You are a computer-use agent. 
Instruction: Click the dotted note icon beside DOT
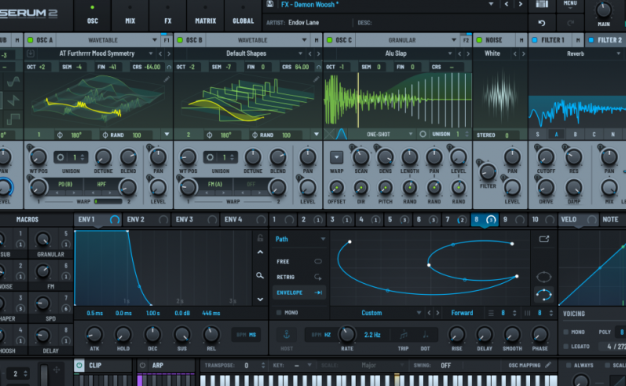(425, 335)
